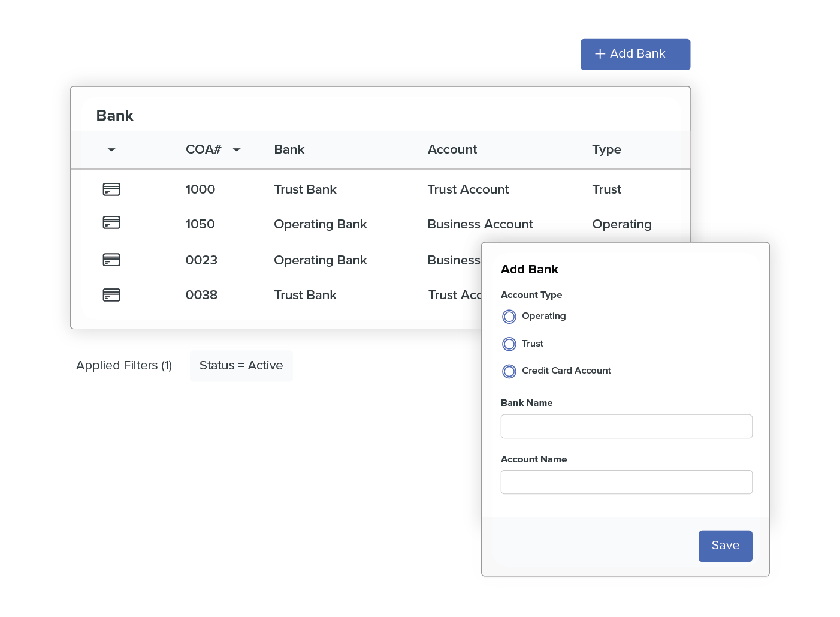This screenshot has height=617, width=840.
Task: Click the card icon for COA 1050
Action: click(x=111, y=222)
